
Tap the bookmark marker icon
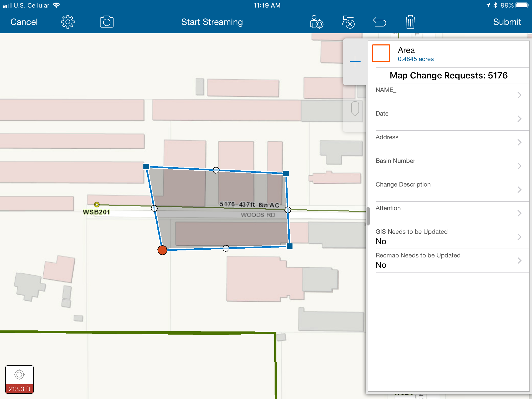pos(355,109)
